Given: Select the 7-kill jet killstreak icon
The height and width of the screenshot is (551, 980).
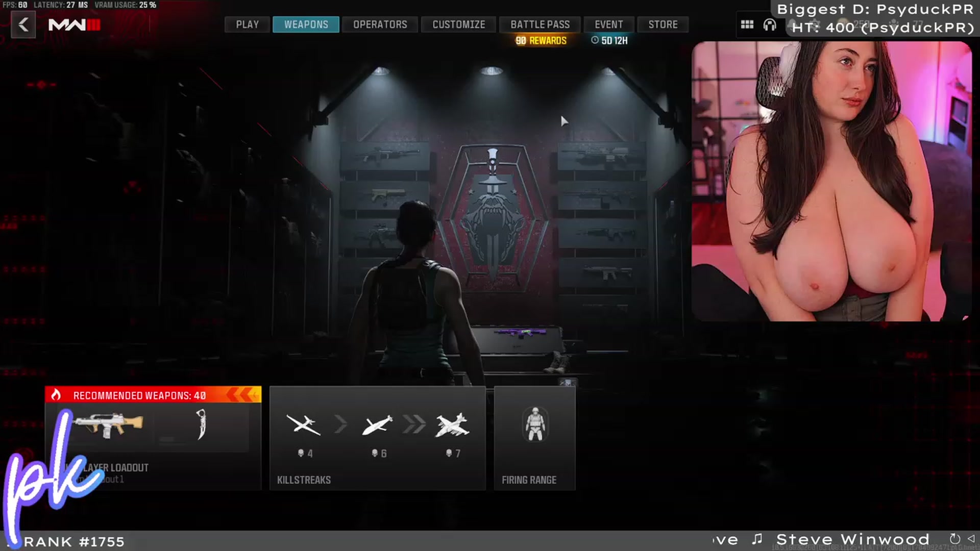Looking at the screenshot, I should click(452, 425).
